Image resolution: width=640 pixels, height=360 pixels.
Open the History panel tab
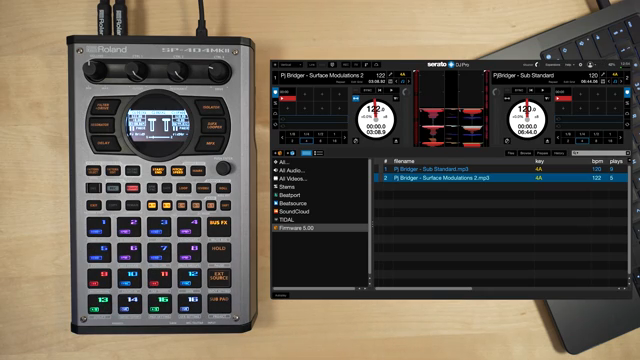[x=559, y=153]
